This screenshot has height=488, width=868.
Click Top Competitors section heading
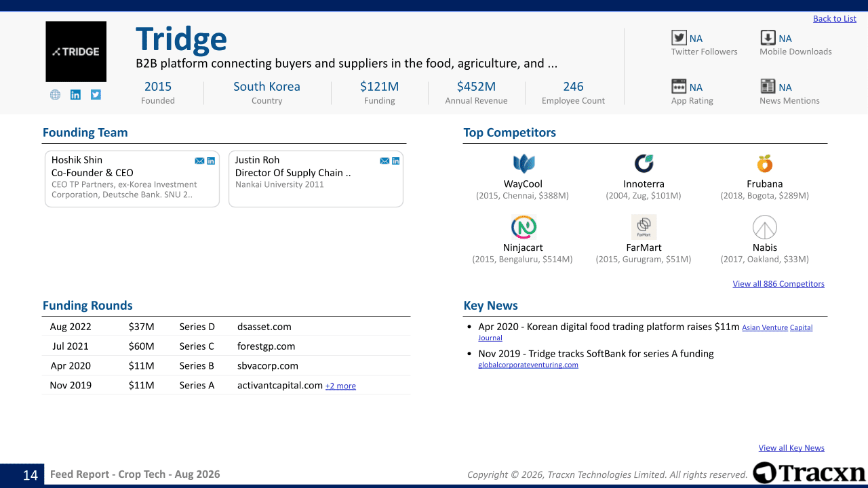(x=510, y=133)
